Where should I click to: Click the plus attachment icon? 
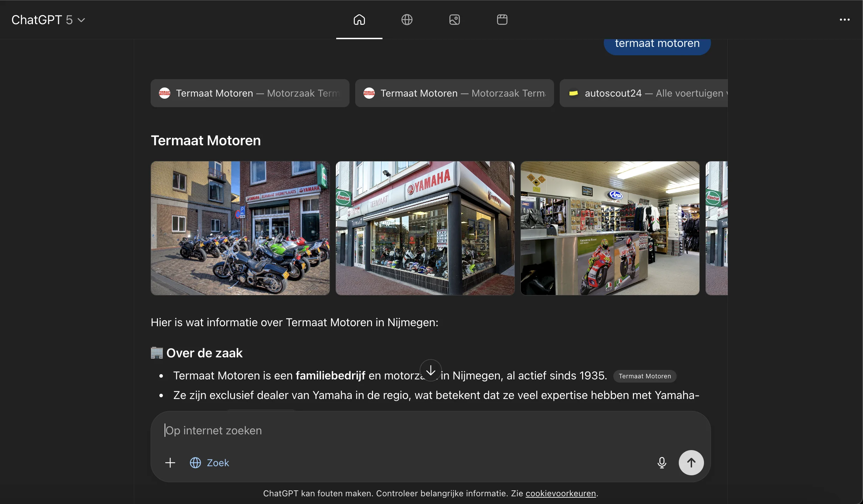pyautogui.click(x=170, y=463)
